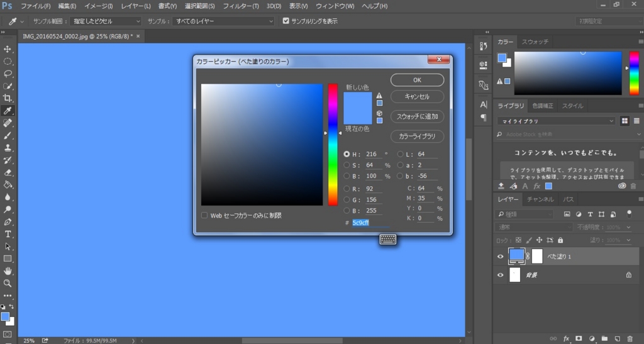Open the イメージ(I) menu

99,6
